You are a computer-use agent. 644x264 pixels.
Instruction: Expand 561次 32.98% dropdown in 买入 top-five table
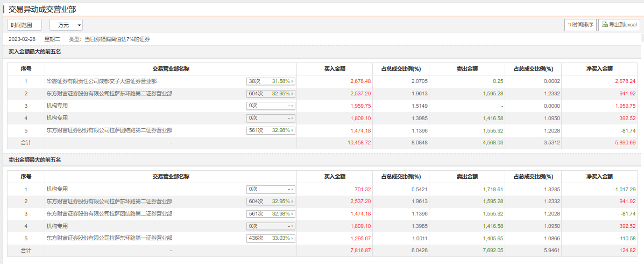coord(271,130)
